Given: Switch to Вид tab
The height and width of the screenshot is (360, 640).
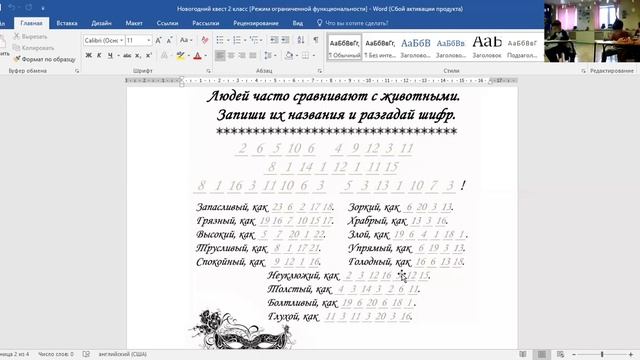Looking at the screenshot, I should coord(298,23).
